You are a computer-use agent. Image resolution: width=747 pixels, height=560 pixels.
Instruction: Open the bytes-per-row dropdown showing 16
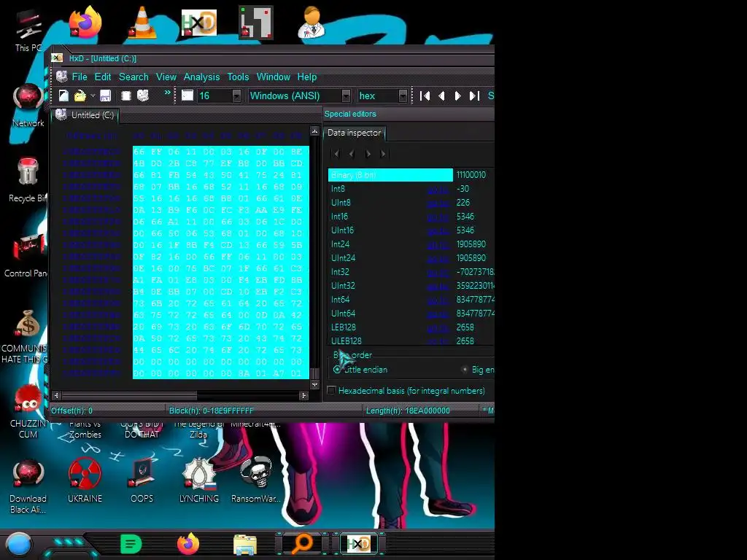[237, 96]
